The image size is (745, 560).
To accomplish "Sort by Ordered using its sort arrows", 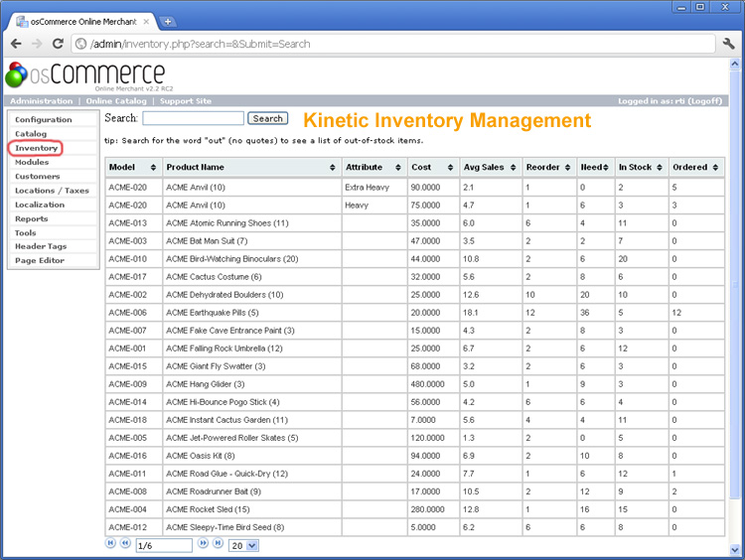I will (x=715, y=167).
